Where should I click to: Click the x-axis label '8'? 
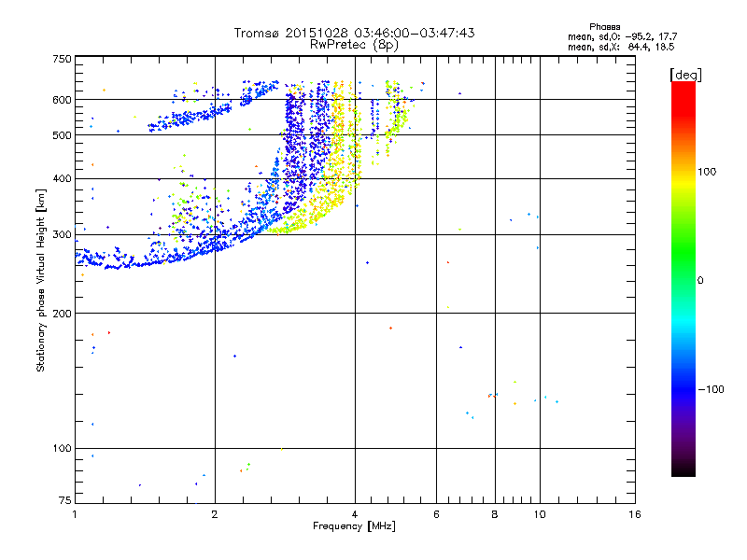[x=495, y=514]
